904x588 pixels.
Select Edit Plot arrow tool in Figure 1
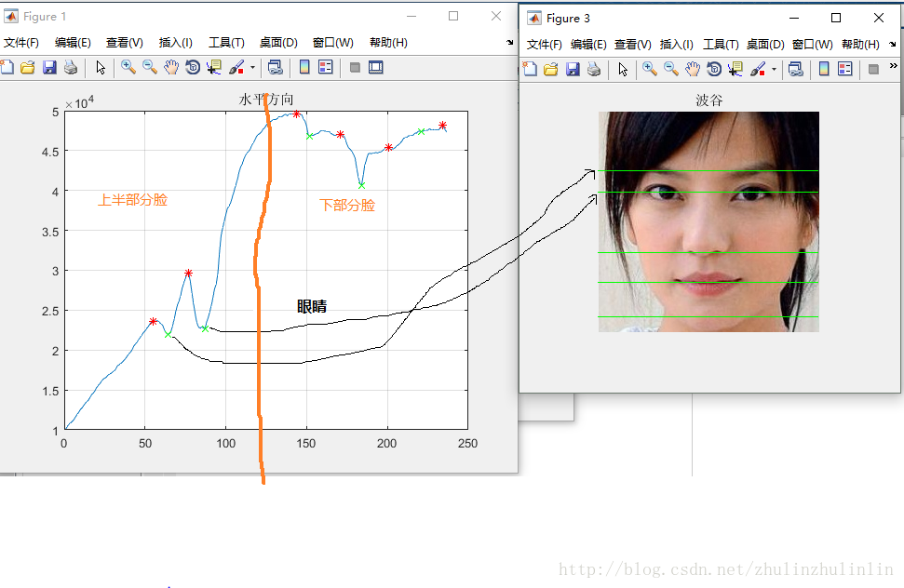(101, 67)
